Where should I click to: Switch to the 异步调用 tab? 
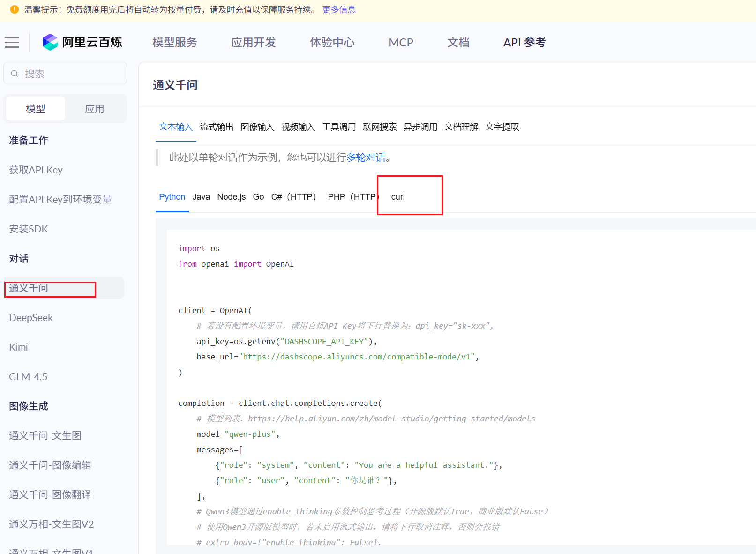point(420,127)
